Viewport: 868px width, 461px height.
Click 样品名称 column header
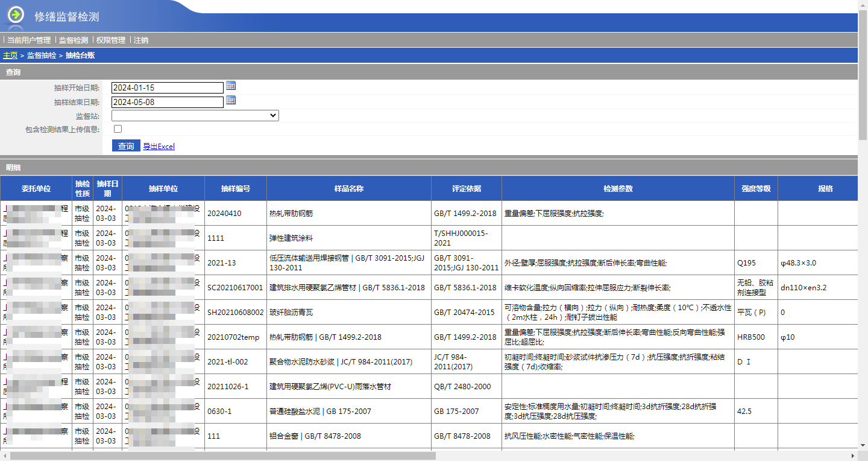349,188
